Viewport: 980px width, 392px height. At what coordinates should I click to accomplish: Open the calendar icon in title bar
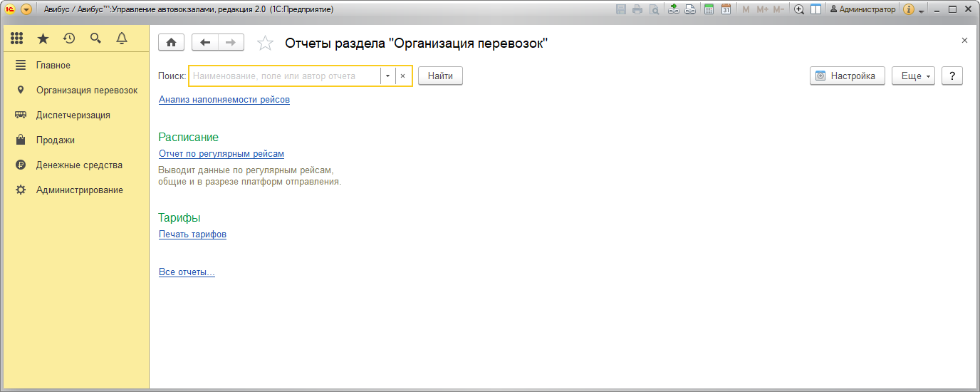726,9
